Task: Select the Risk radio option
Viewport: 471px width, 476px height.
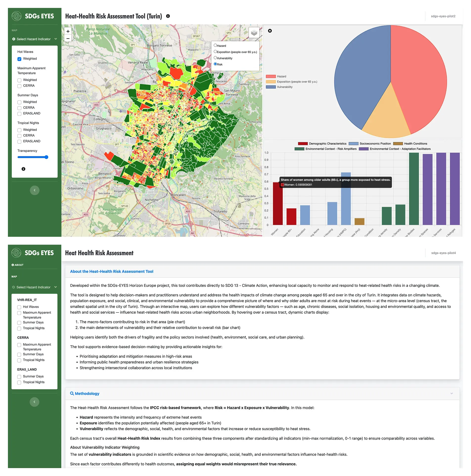Action: click(x=215, y=64)
